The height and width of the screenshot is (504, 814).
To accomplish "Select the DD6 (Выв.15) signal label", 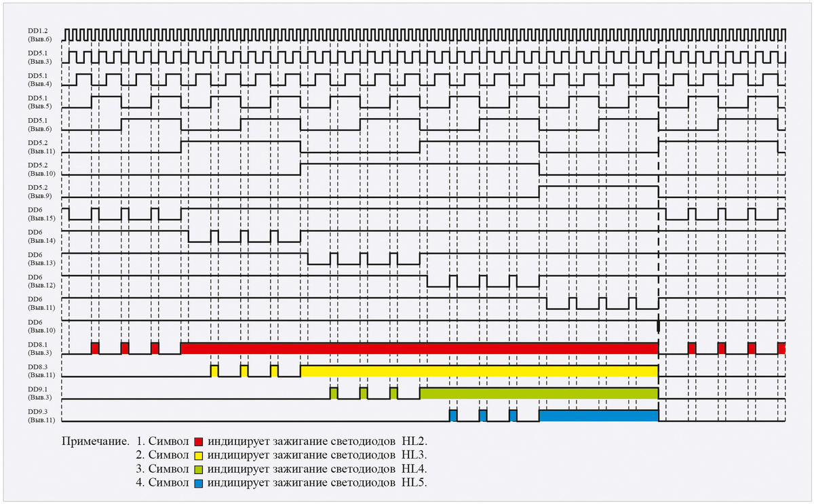I will [41, 214].
